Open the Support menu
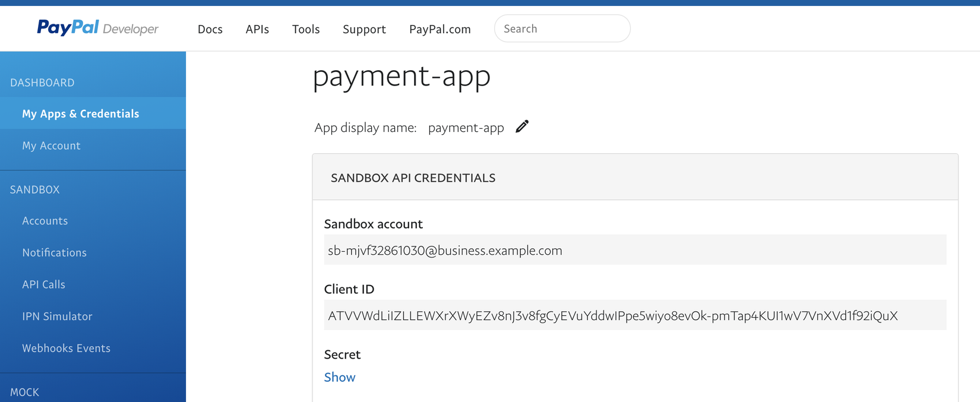980x402 pixels. [x=364, y=29]
